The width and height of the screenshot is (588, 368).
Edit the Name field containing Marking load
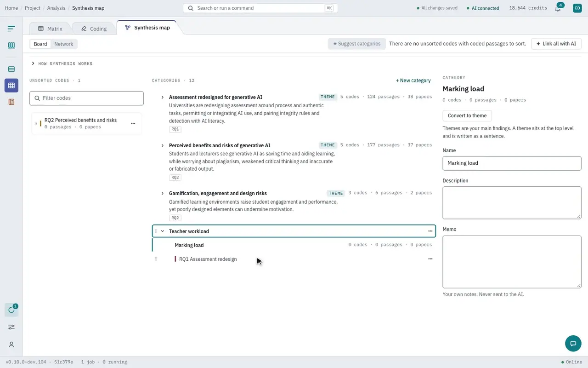(x=512, y=163)
